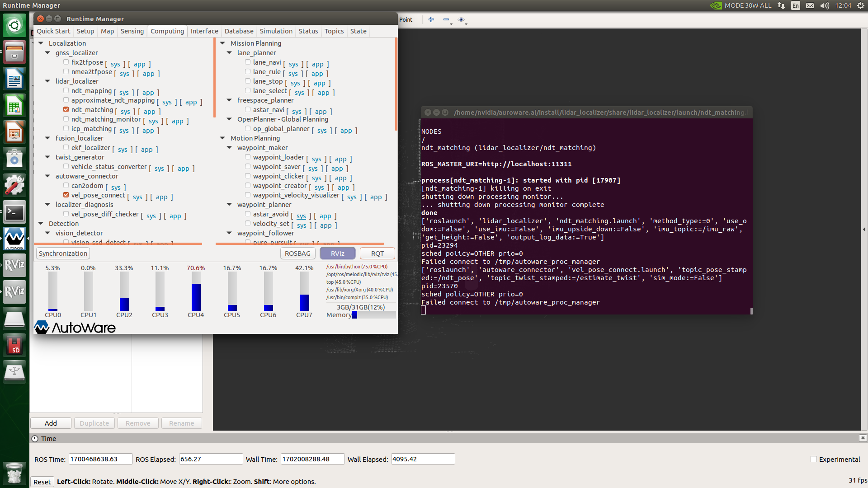The width and height of the screenshot is (868, 488).
Task: Click the zoom-in plus icon in RViz toolbar
Action: coord(431,19)
